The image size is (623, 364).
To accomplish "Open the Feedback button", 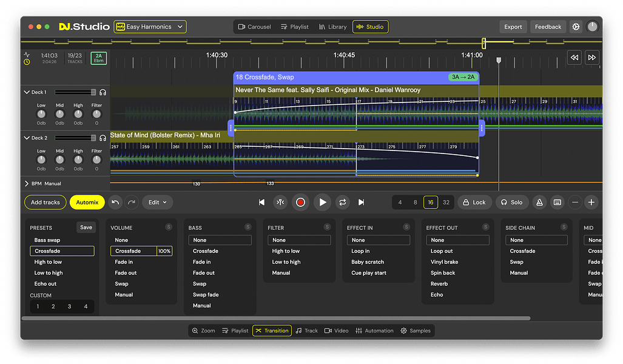I will pos(548,27).
